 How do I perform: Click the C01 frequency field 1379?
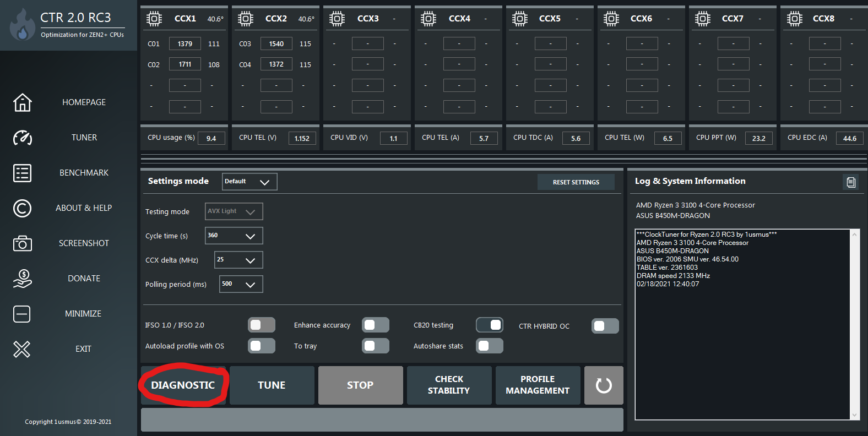pyautogui.click(x=185, y=43)
